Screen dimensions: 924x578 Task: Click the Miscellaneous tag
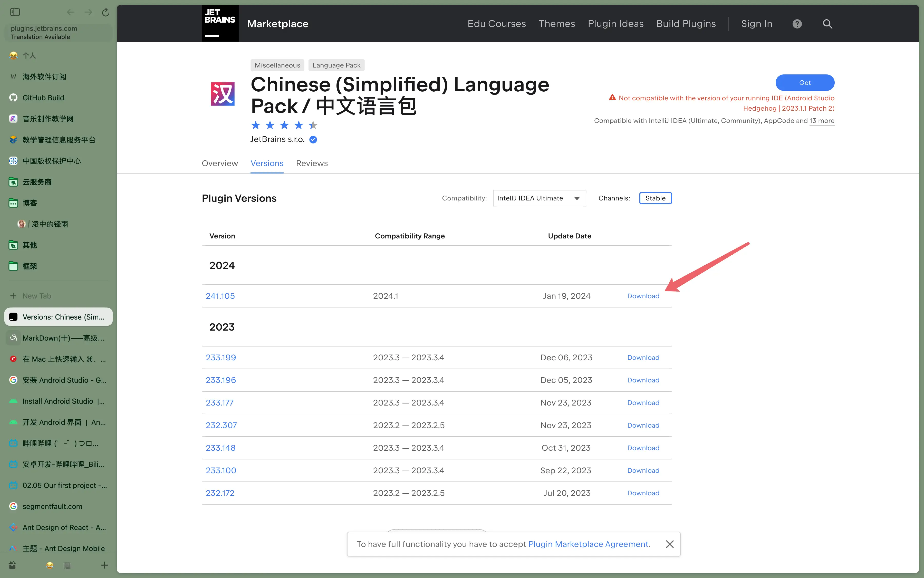(277, 65)
